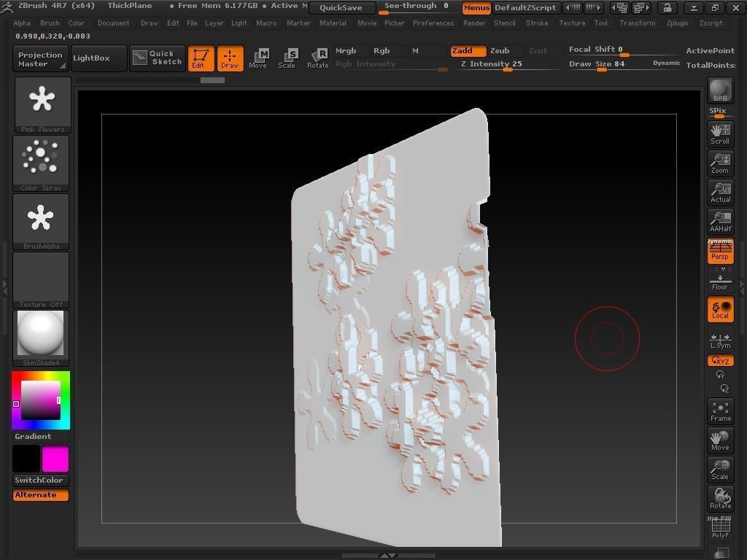This screenshot has width=747, height=560.
Task: Expand the bottom tray divider arrows
Action: 388,555
